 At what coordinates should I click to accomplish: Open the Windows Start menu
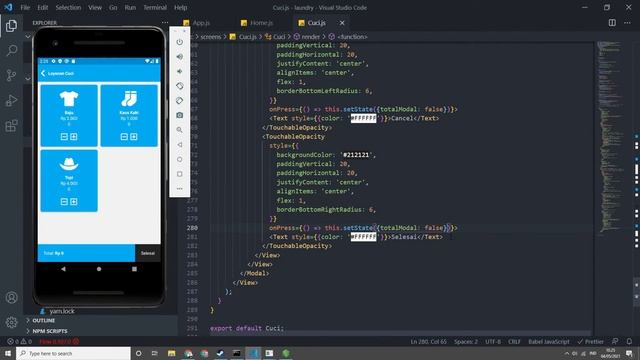(7, 353)
